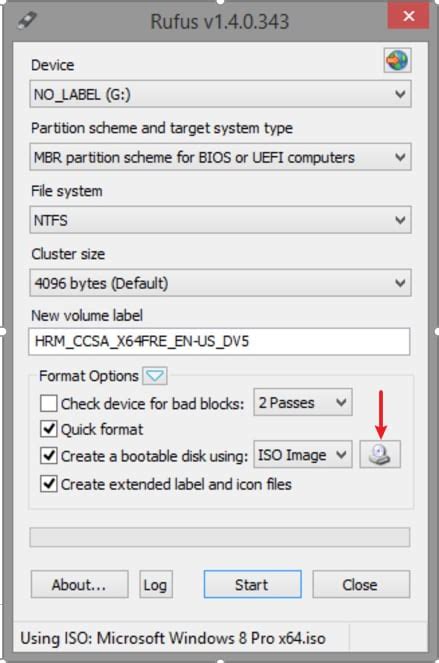Screen dimensions: 439x663
Task: Uncheck the Quick format checkbox
Action: [49, 429]
